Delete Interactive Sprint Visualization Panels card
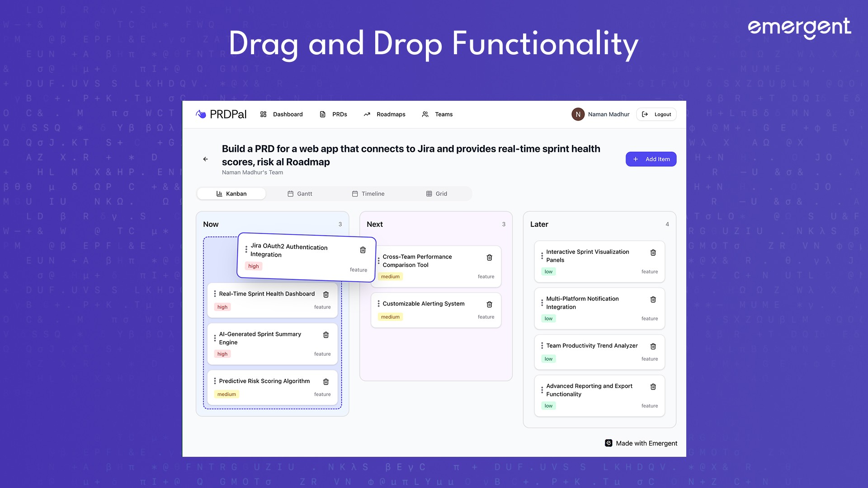 point(653,253)
